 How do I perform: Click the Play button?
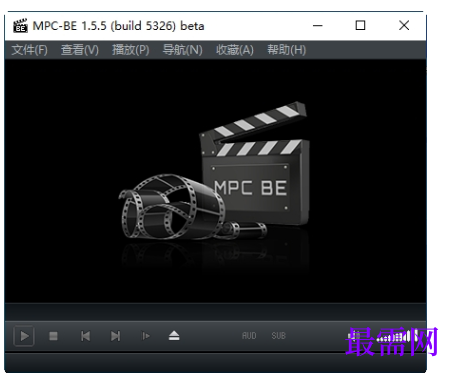[x=24, y=336]
